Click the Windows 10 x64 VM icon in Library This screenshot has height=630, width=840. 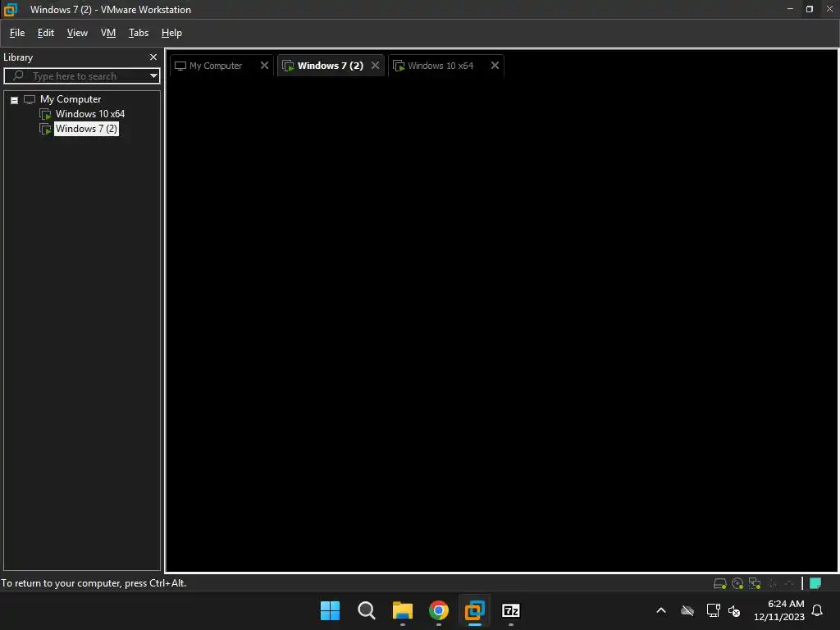tap(46, 114)
